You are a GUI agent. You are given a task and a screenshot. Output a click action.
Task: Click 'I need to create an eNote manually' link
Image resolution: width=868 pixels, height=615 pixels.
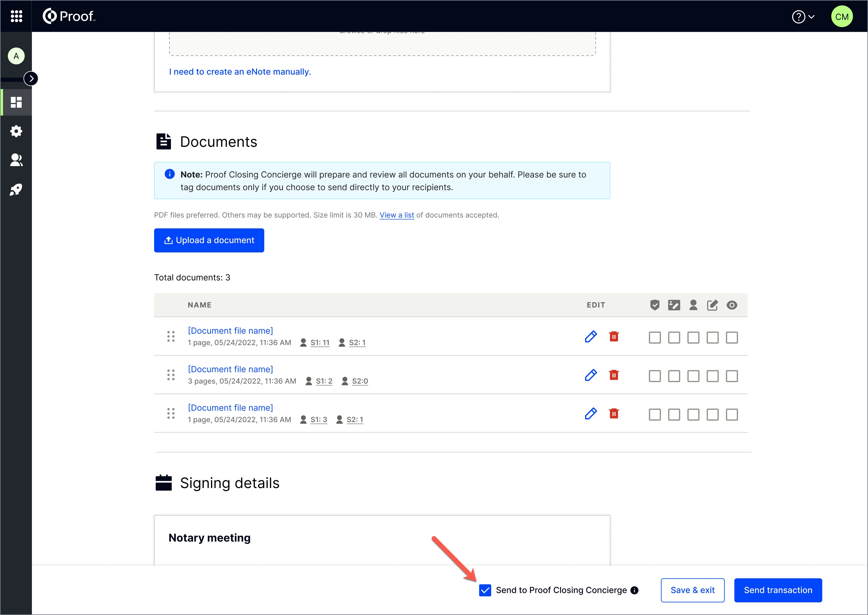(240, 72)
